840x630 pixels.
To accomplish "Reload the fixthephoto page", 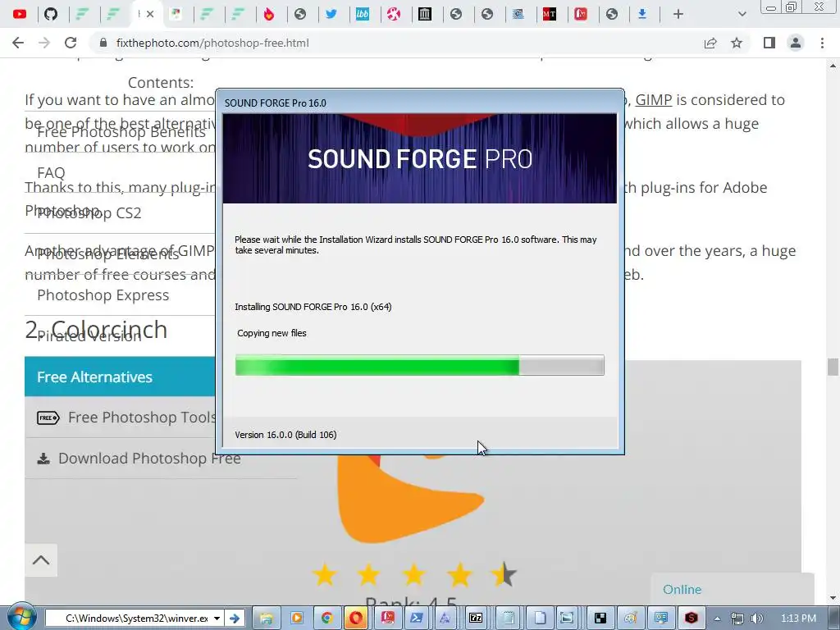I will tap(71, 43).
